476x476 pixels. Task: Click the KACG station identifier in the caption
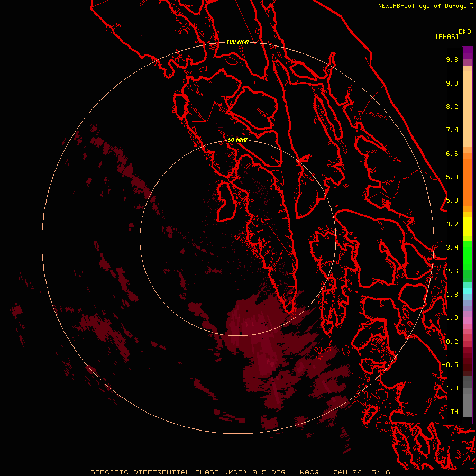click(x=309, y=472)
